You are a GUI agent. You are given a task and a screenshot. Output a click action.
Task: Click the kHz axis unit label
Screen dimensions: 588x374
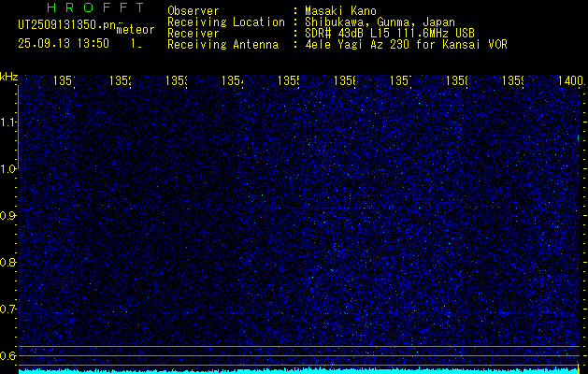[8, 77]
